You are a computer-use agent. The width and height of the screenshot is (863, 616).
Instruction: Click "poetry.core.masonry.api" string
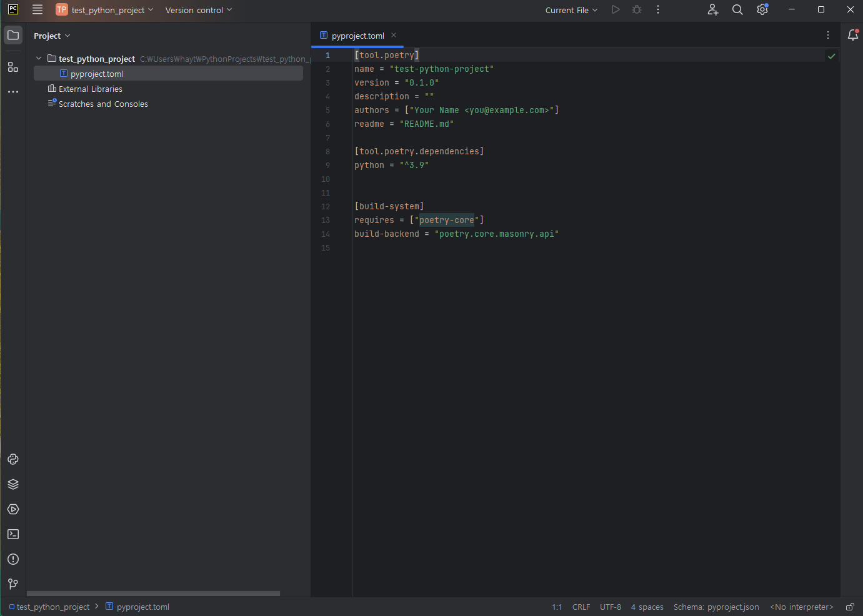click(497, 234)
